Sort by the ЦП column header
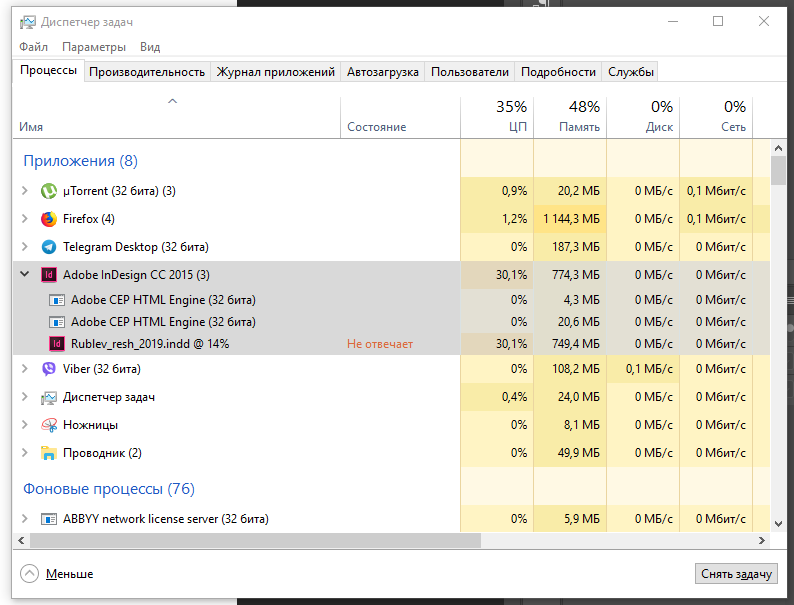The width and height of the screenshot is (794, 605). (497, 117)
